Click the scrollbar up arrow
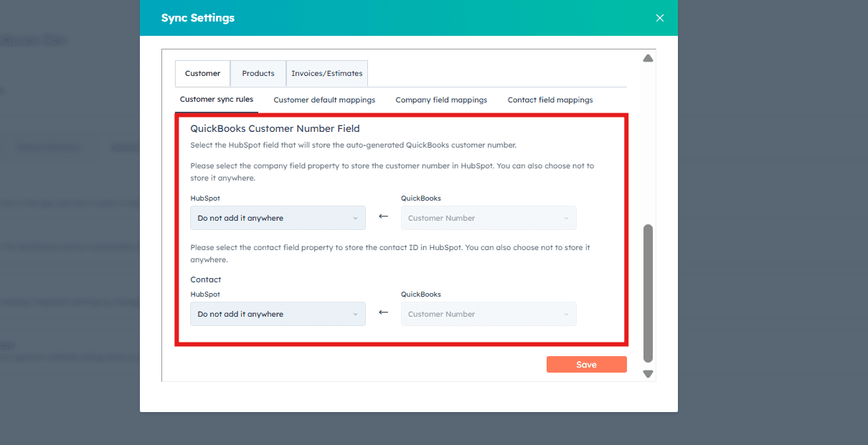This screenshot has height=445, width=868. 648,58
